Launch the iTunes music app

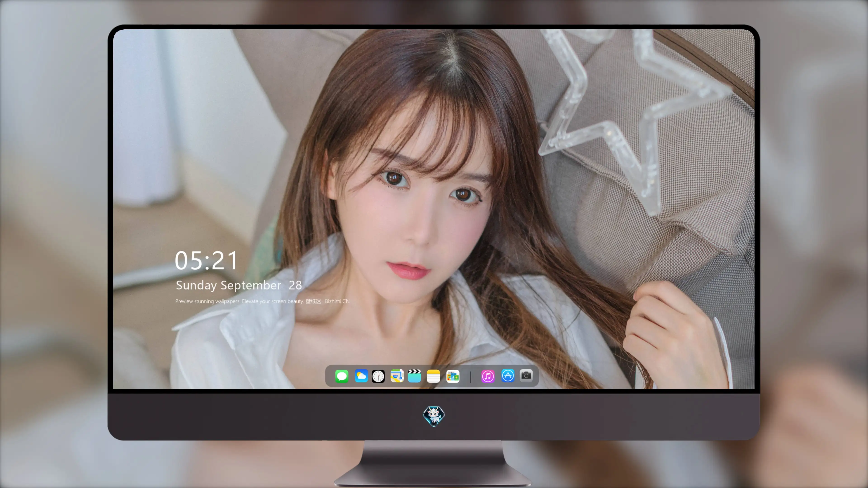[x=488, y=376]
